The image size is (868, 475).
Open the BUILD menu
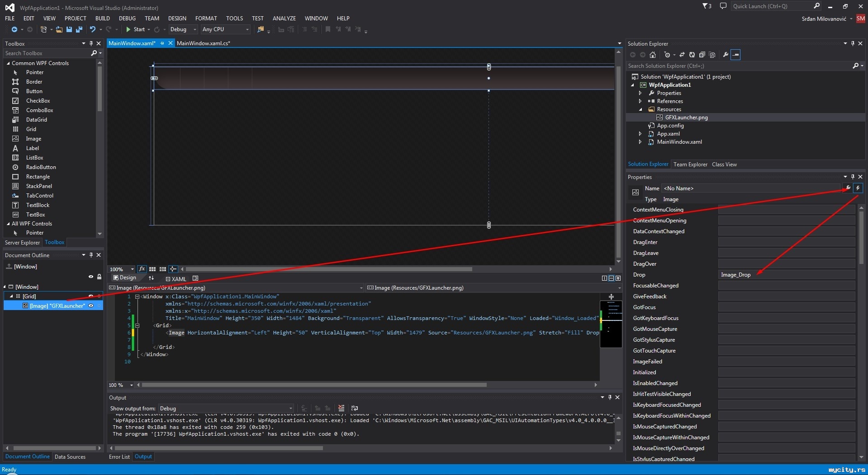(102, 19)
